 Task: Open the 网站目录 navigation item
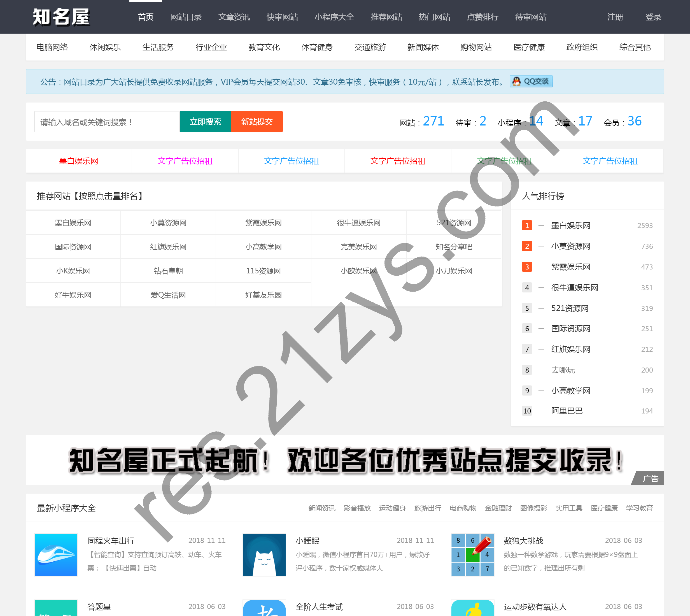(186, 17)
